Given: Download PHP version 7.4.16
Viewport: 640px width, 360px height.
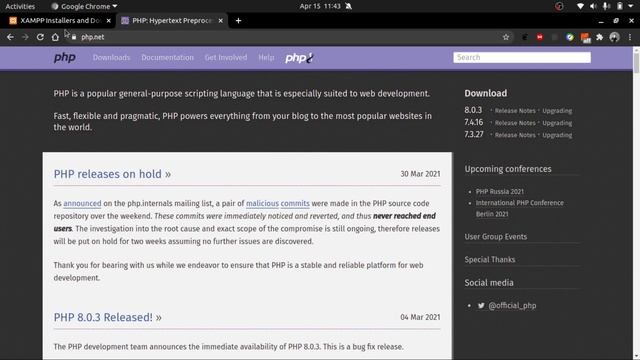Looking at the screenshot, I should coord(473,122).
